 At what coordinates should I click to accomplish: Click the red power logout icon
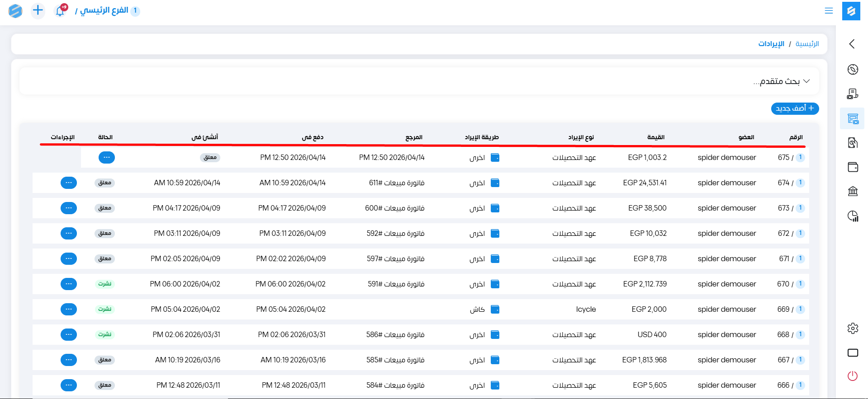coord(853,376)
